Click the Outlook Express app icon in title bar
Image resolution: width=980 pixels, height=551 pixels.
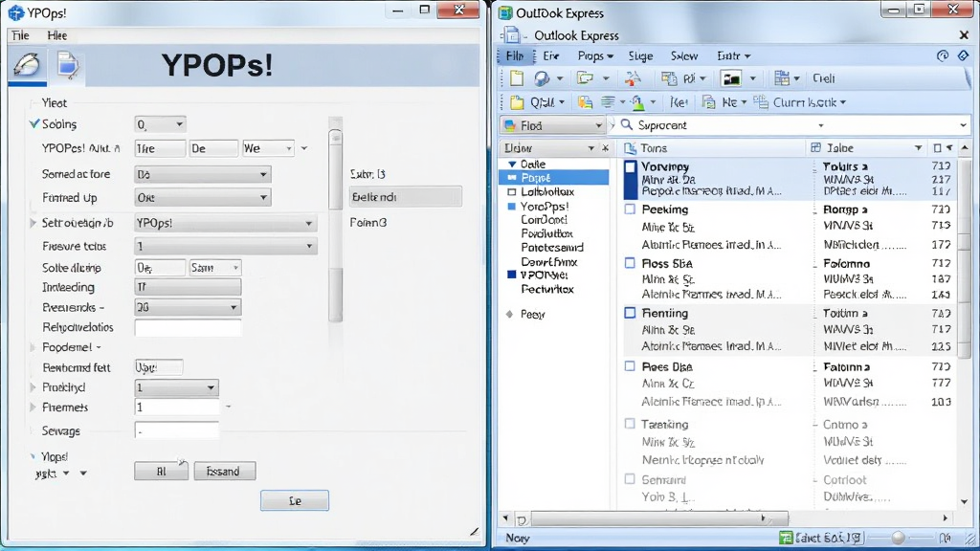coord(505,12)
